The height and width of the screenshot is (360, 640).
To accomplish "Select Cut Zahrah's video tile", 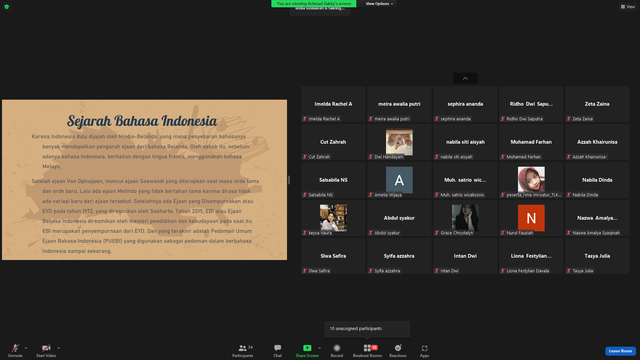I will click(x=333, y=142).
